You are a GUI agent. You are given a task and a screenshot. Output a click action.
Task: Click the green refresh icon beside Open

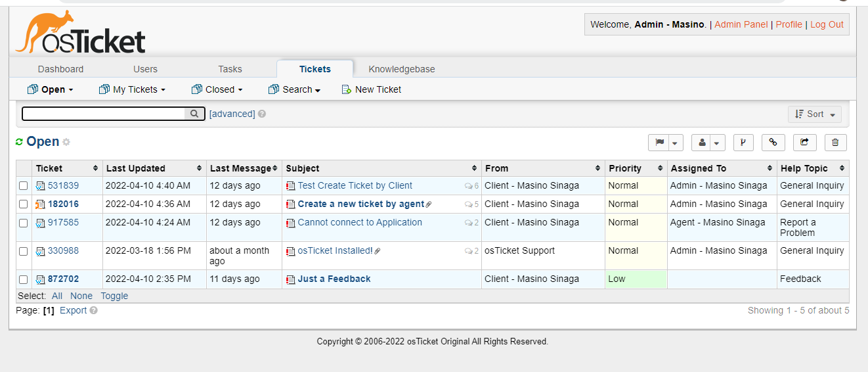pos(20,142)
